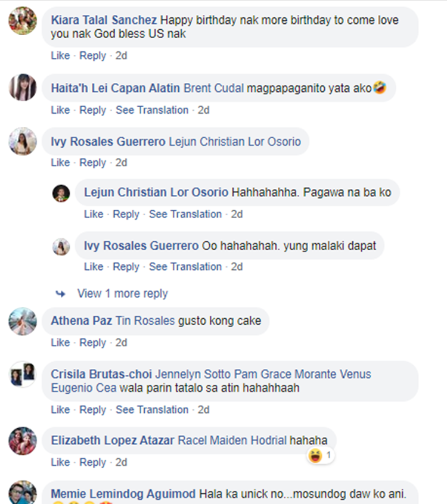Viewport: 447px width, 504px height.
Task: Click the laughing reaction emoji on Elizabeth's comment
Action: [315, 456]
